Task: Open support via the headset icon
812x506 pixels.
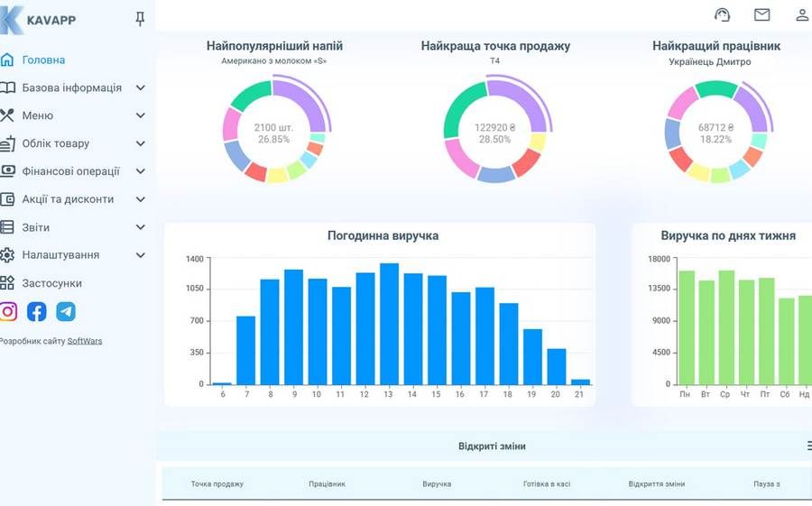Action: coord(722,15)
